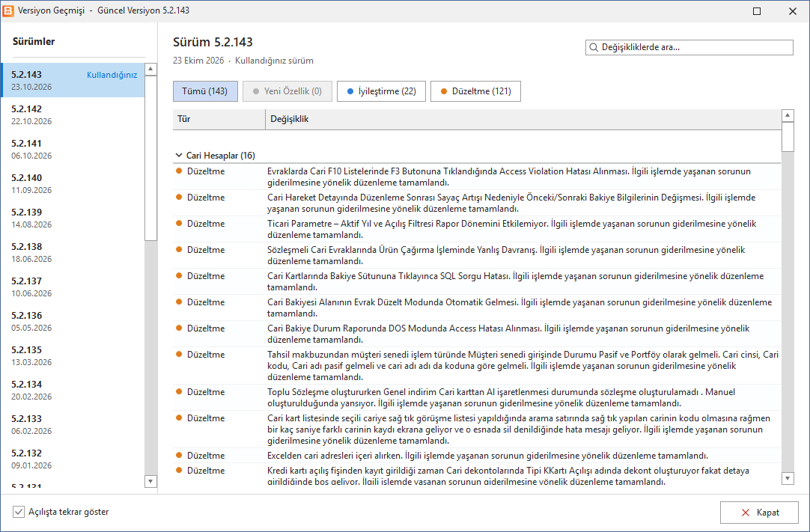Maximize the Versiyon Geçmişi window

757,10
